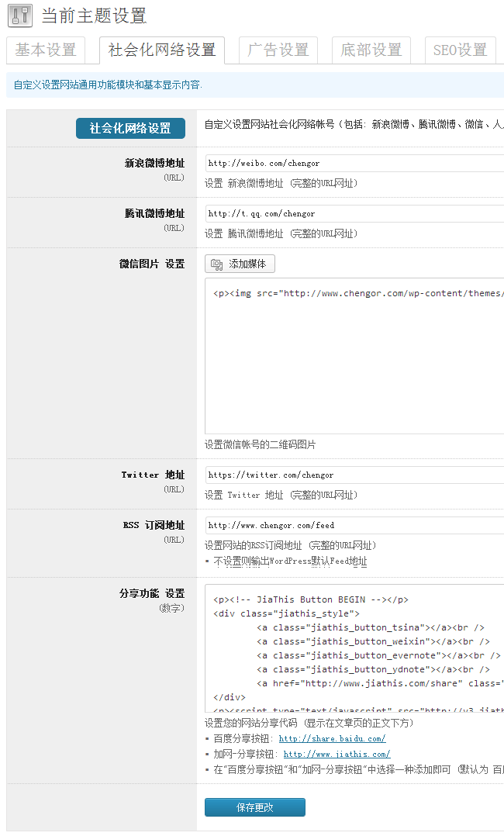Focus the Twitter 地址 URL field
This screenshot has height=836, width=504.
click(354, 475)
